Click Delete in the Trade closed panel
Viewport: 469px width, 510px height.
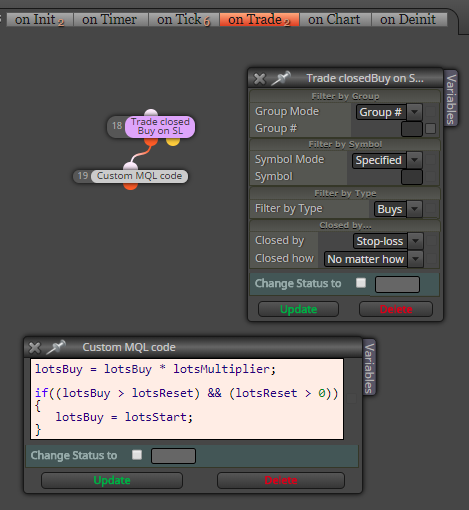pos(396,309)
